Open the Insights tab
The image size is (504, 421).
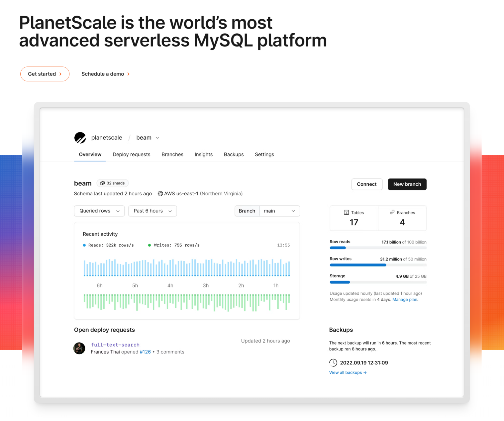(203, 154)
